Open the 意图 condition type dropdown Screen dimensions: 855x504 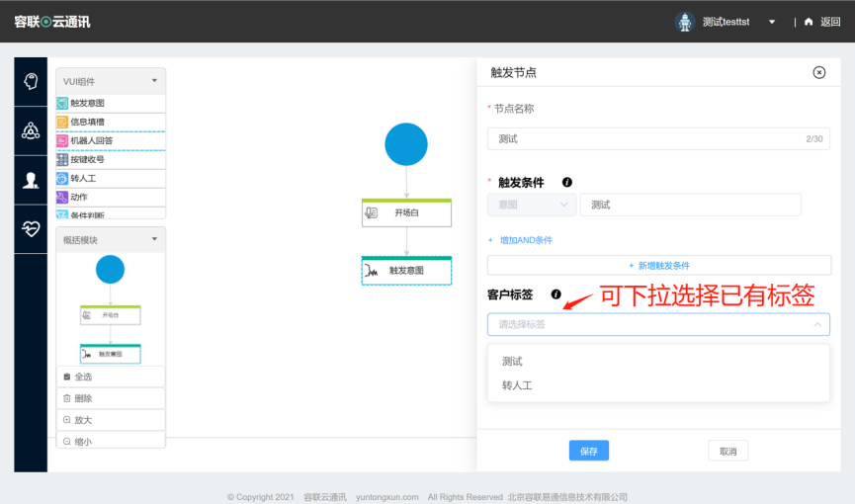(x=532, y=205)
